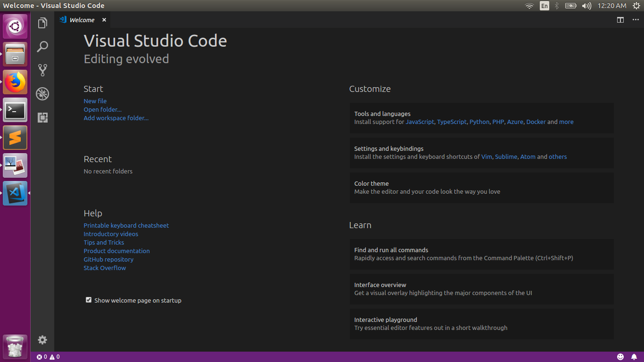Select the Welcome tab
Viewport: 644px width, 362px height.
[81, 20]
